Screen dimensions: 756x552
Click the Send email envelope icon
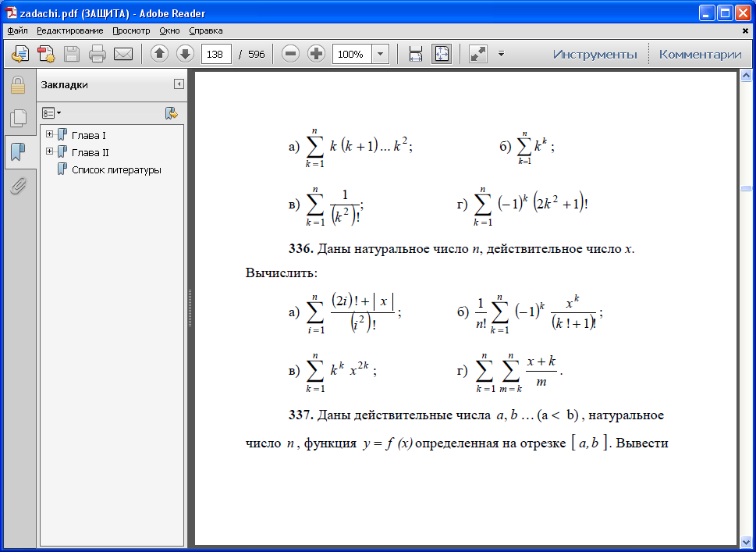[x=123, y=54]
